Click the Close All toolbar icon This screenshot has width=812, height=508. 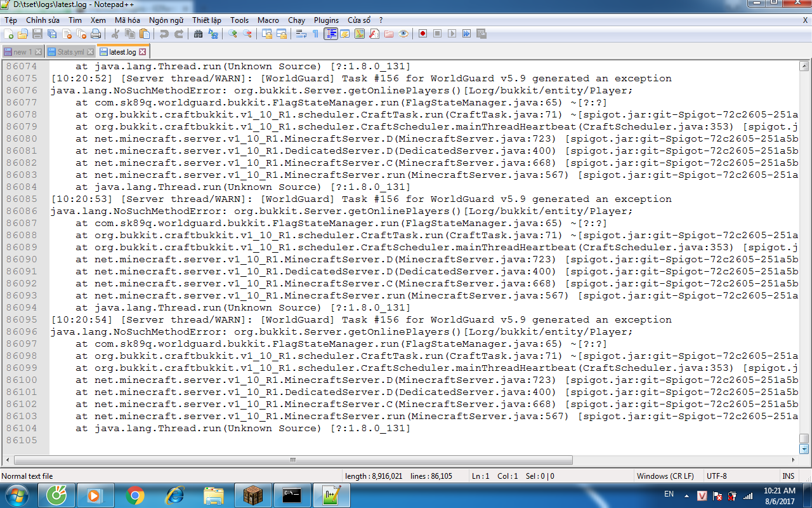(x=81, y=34)
